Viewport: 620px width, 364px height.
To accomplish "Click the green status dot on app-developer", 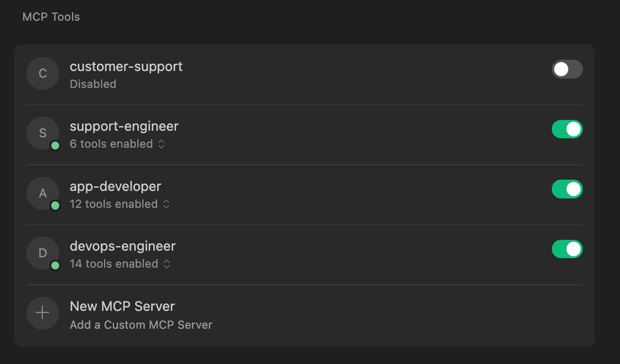I will (55, 206).
